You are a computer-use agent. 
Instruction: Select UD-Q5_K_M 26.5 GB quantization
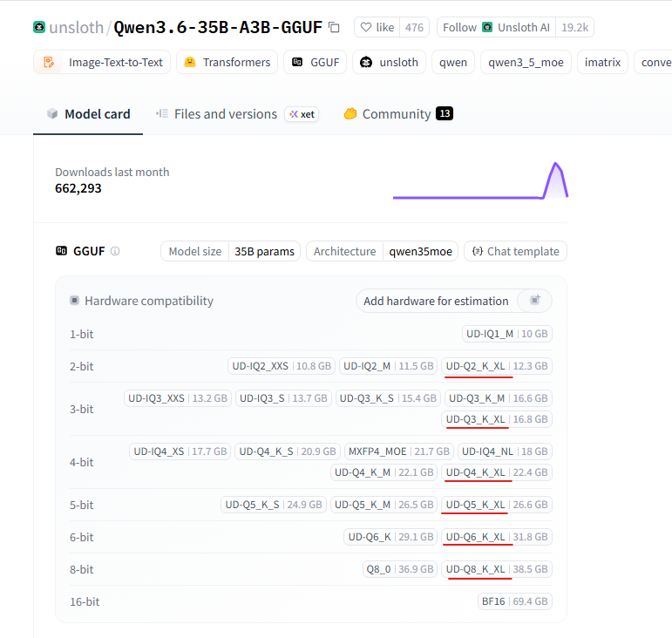click(x=384, y=505)
